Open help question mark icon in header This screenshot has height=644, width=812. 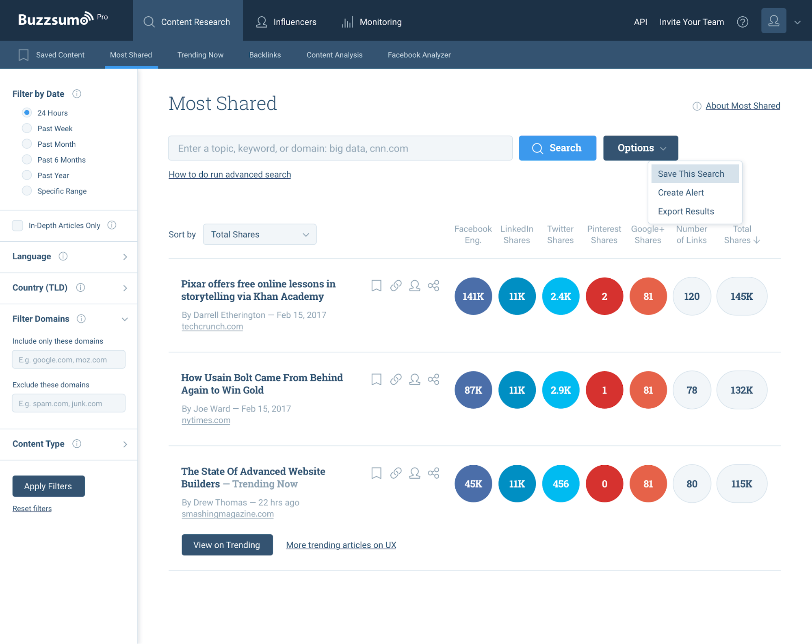tap(742, 22)
